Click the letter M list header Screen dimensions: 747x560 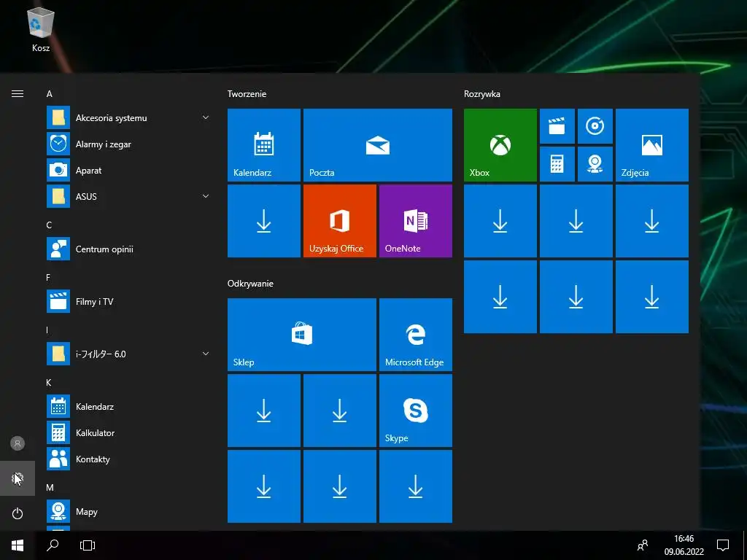click(x=50, y=487)
